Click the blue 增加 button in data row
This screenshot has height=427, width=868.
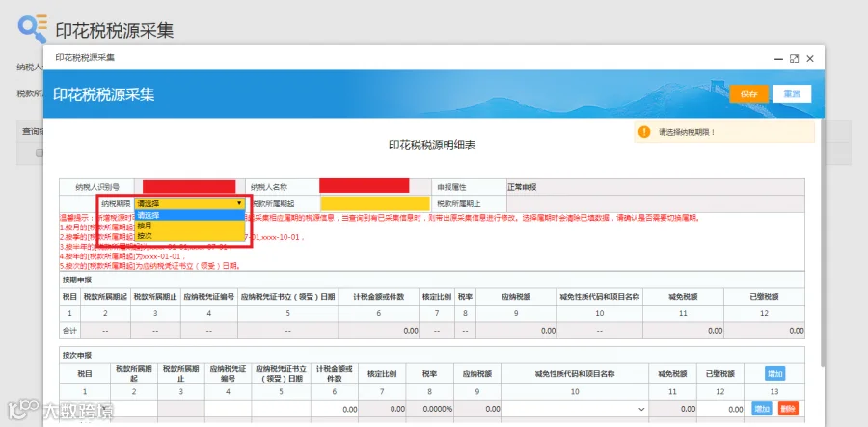click(x=762, y=409)
